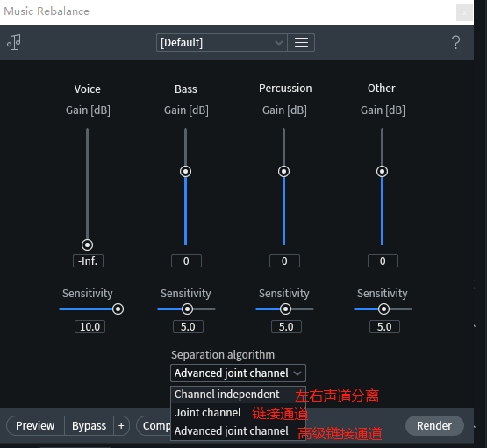Image resolution: width=487 pixels, height=448 pixels.
Task: Click the Percussion sensitivity slider handle
Action: tap(285, 309)
